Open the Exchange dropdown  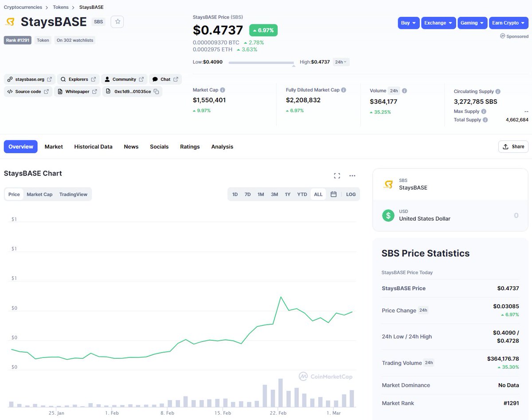point(438,23)
